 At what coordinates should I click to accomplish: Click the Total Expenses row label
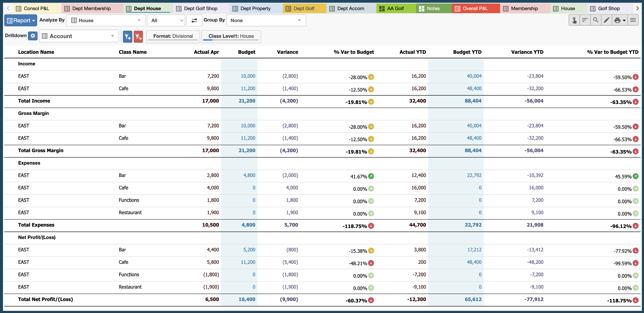click(36, 225)
